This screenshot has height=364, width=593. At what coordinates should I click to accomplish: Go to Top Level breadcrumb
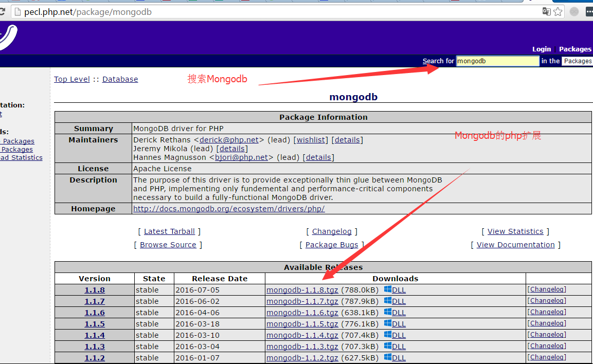point(72,79)
